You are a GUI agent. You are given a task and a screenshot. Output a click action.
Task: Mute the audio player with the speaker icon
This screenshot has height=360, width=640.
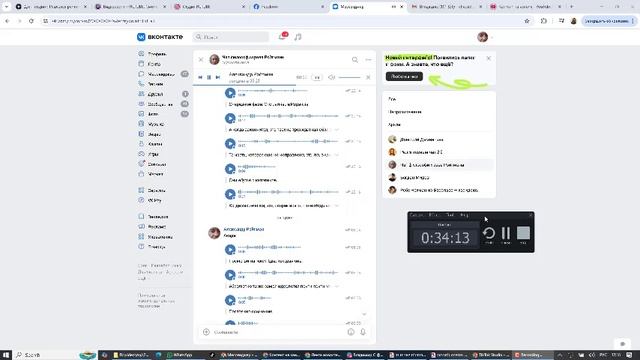pyautogui.click(x=331, y=77)
